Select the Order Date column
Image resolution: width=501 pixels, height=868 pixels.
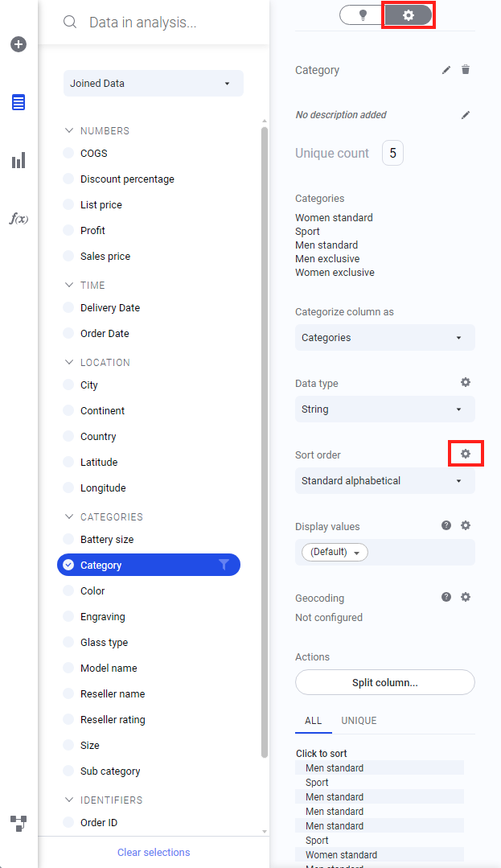(68, 334)
